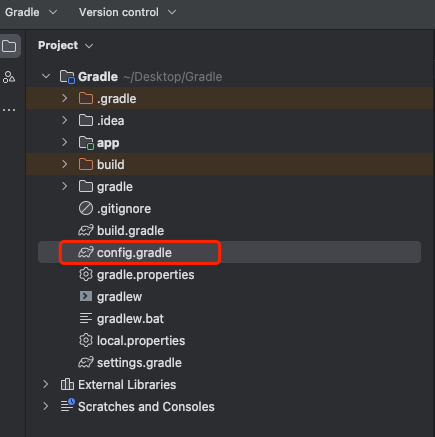Viewport: 435px width, 437px height.
Task: Expand the build folder
Action: pos(65,164)
